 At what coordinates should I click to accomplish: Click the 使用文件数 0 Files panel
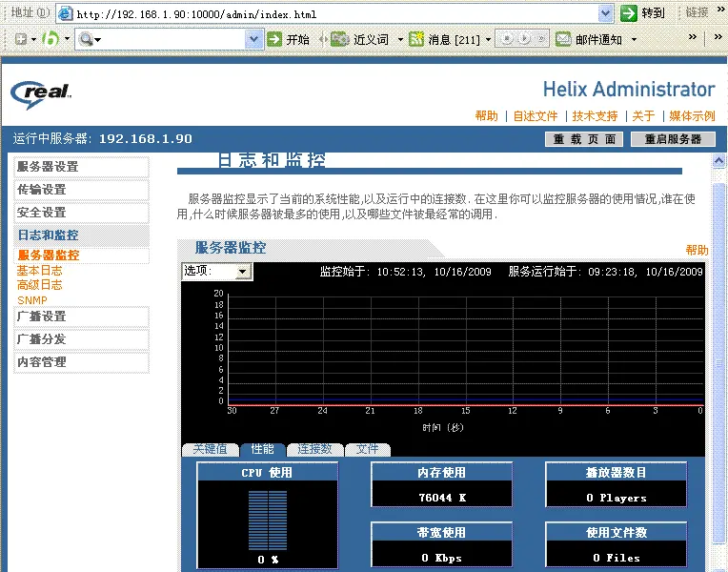[617, 544]
